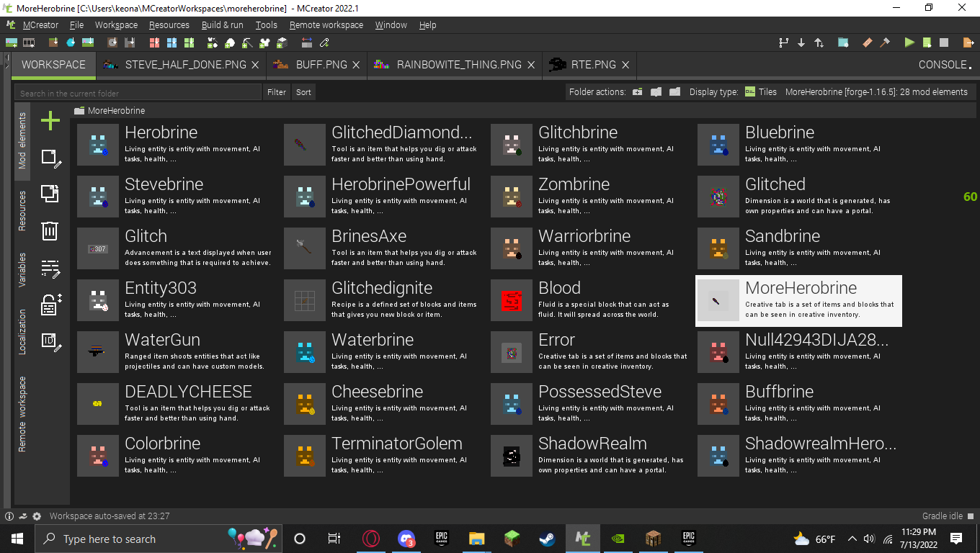Click the Sort button

[x=303, y=92]
